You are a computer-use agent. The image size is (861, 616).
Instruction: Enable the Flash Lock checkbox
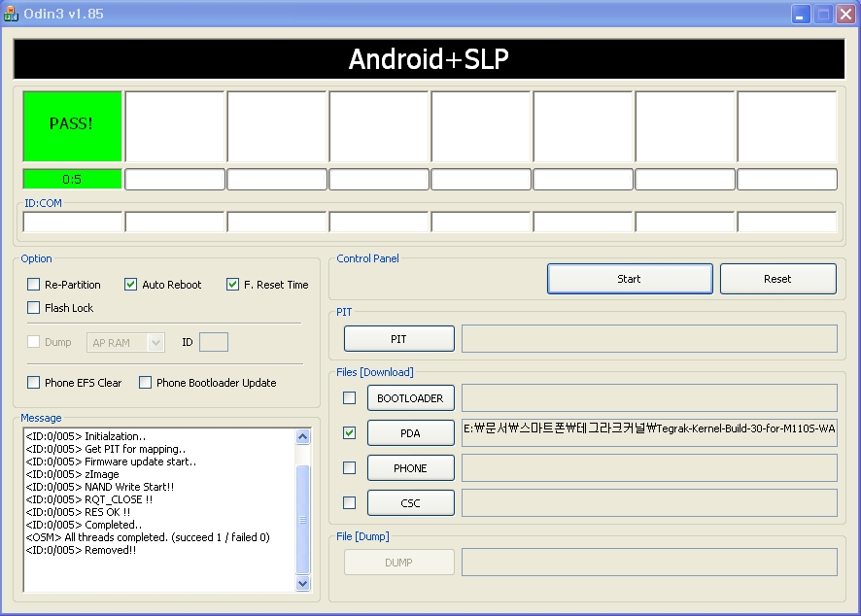pyautogui.click(x=34, y=308)
